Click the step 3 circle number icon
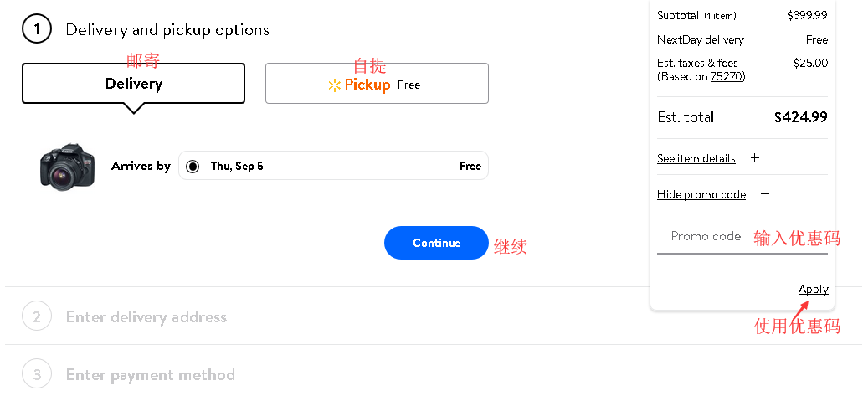The width and height of the screenshot is (868, 396). (37, 373)
